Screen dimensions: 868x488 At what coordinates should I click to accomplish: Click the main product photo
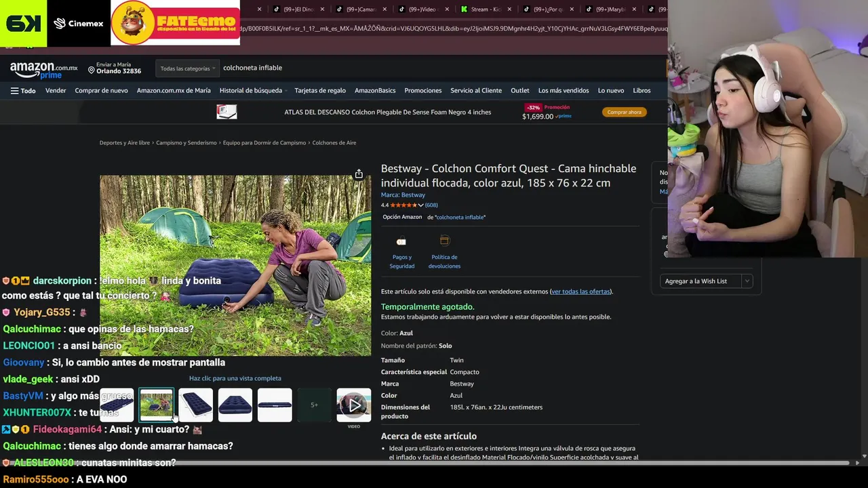pyautogui.click(x=235, y=266)
